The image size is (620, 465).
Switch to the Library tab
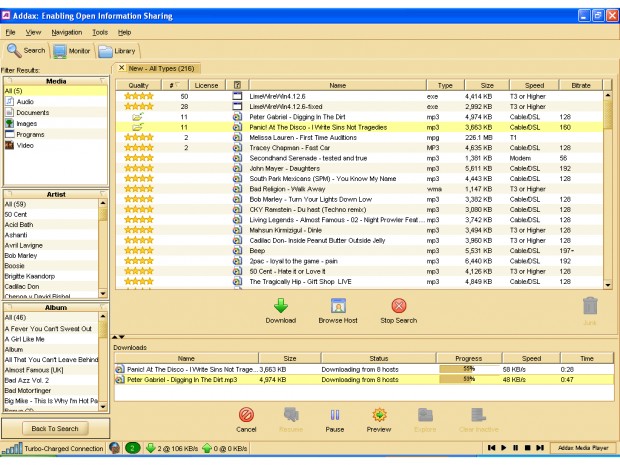point(117,51)
